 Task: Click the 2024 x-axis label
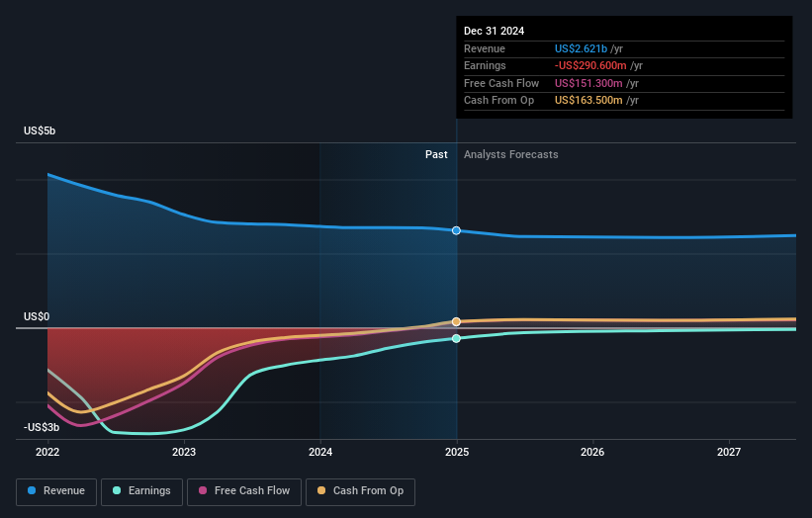(x=320, y=453)
